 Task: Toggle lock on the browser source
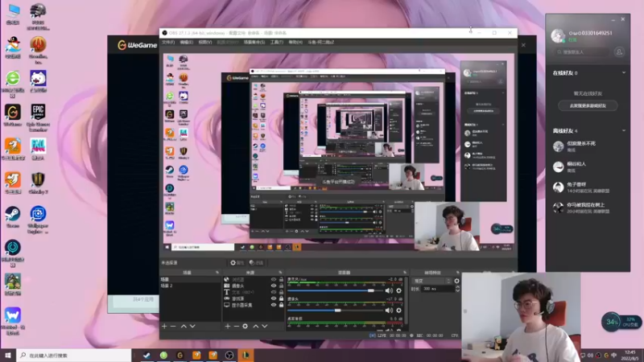281,279
